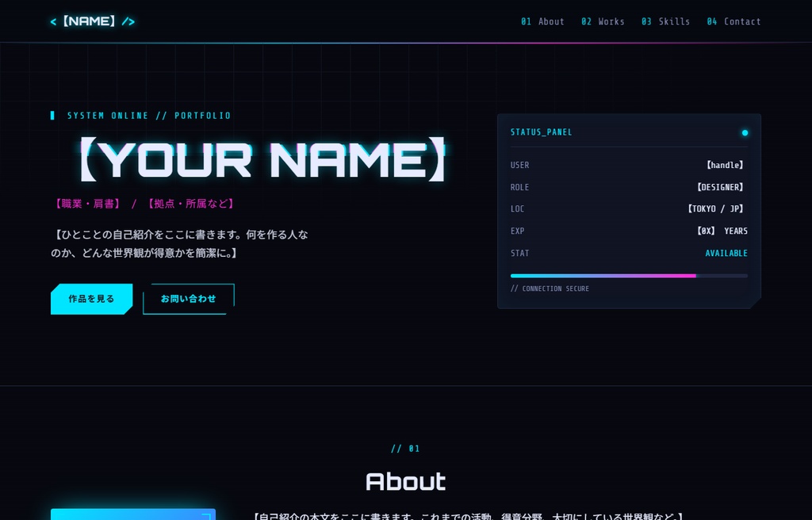Image resolution: width=812 pixels, height=520 pixels.
Task: Select the 【YOUR NAME】 hero heading
Action: (262, 159)
